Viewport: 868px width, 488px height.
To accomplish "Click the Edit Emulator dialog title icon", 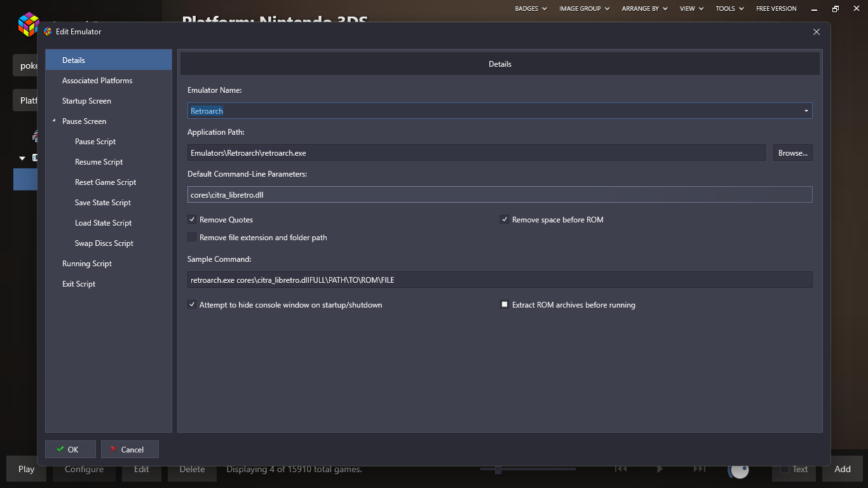I will click(48, 31).
